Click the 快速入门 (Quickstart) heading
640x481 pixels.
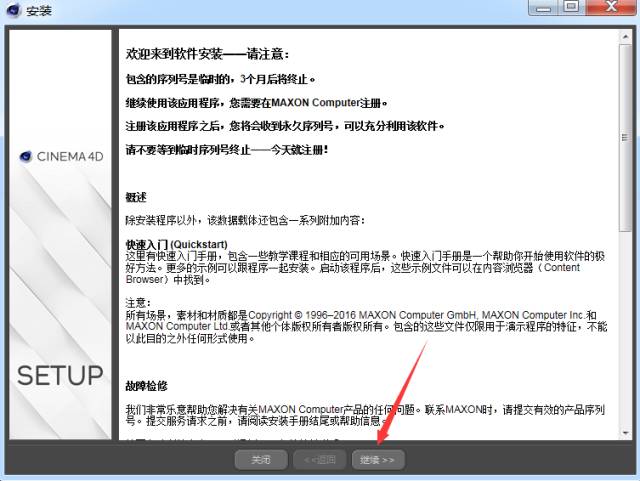pos(176,244)
